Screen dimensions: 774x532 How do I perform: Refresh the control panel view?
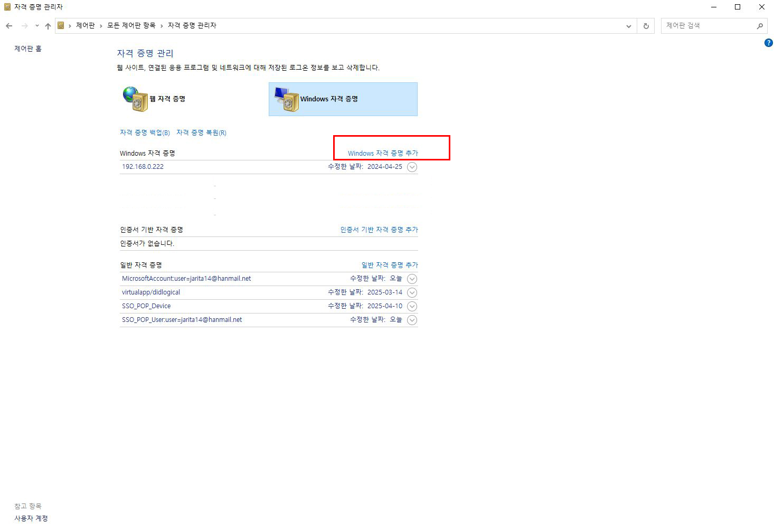click(x=646, y=26)
